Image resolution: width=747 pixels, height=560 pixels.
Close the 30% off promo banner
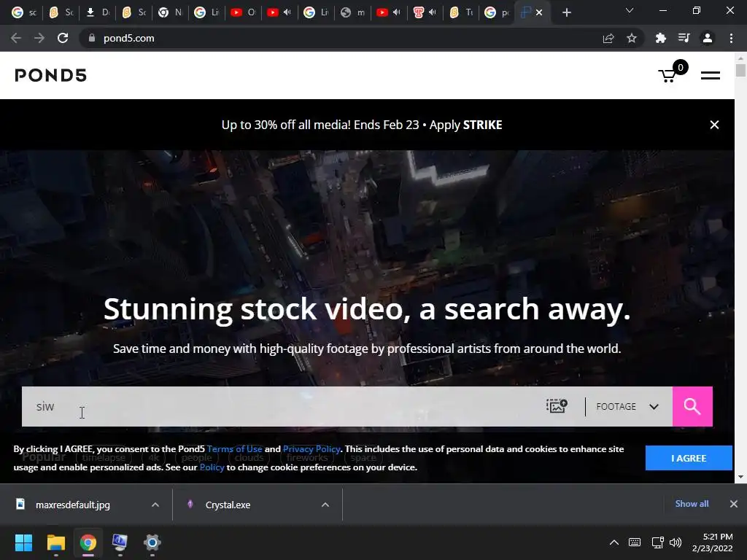(714, 125)
